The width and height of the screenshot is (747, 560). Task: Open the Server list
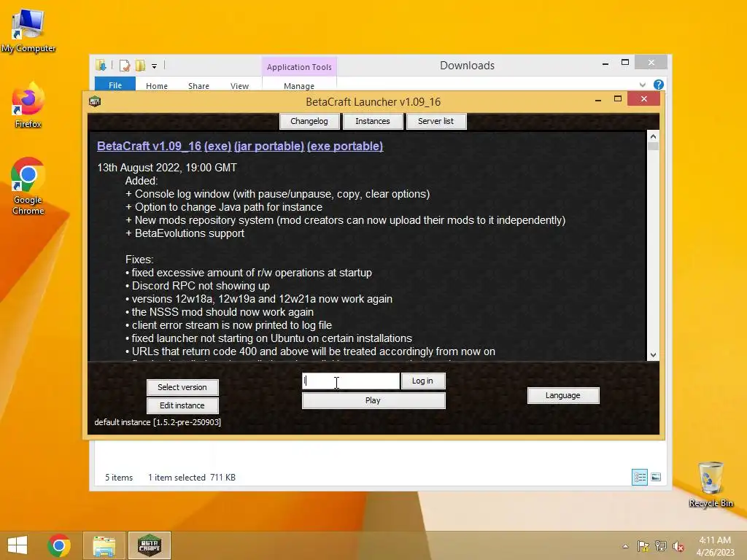tap(436, 121)
